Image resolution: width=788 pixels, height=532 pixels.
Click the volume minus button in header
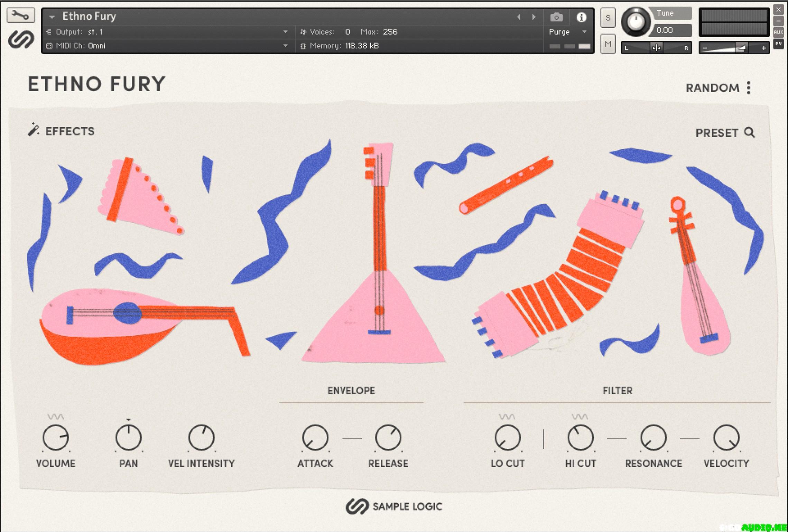click(705, 48)
